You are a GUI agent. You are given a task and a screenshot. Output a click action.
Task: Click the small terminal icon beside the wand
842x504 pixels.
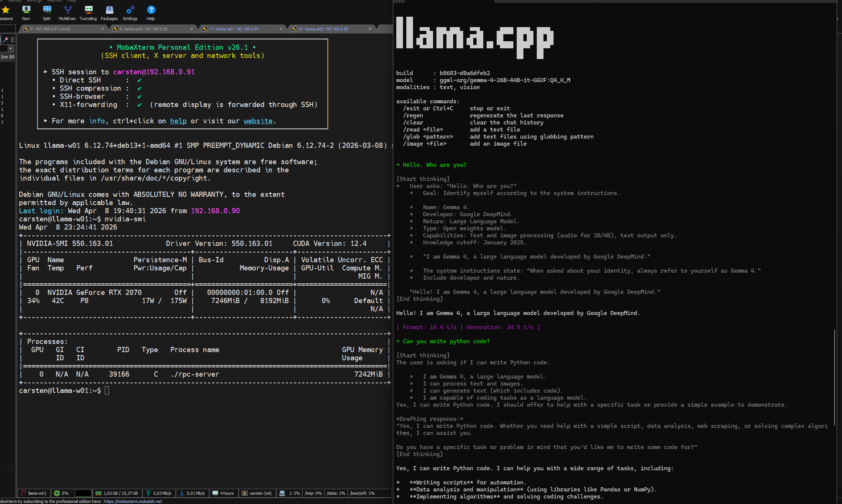(13, 40)
